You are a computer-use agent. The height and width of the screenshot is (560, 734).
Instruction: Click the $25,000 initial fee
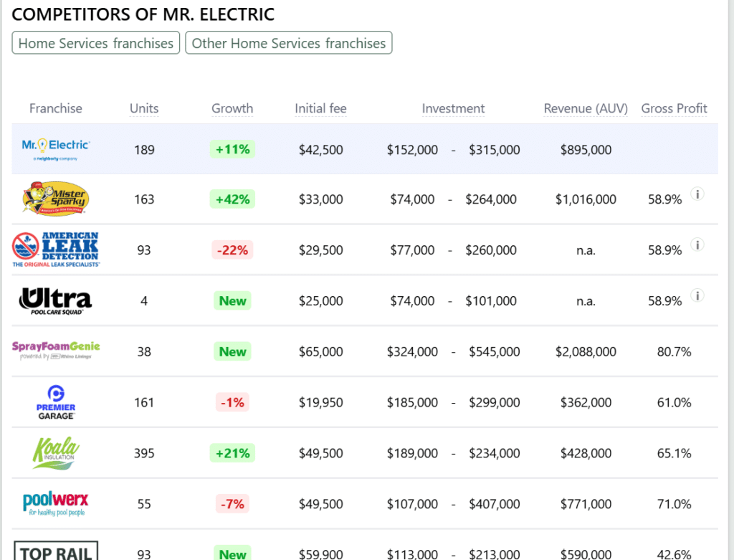[320, 300]
